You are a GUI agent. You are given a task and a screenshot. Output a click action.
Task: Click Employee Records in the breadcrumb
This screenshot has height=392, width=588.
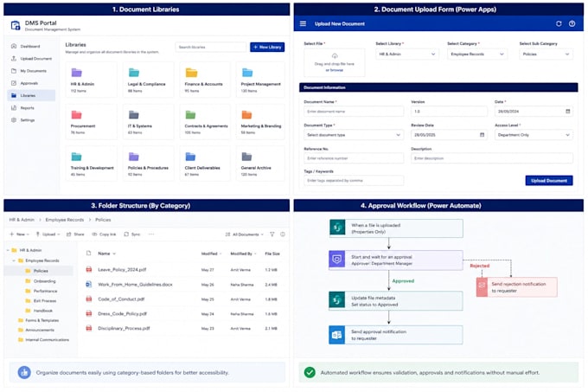click(x=65, y=220)
